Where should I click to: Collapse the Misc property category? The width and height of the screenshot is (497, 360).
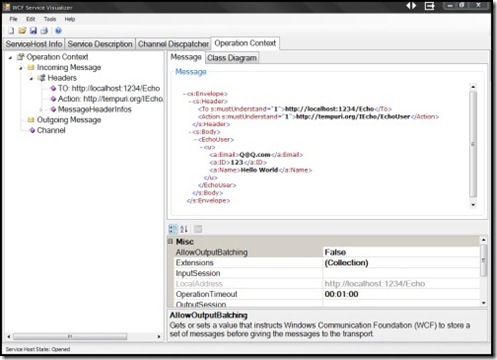coord(170,241)
